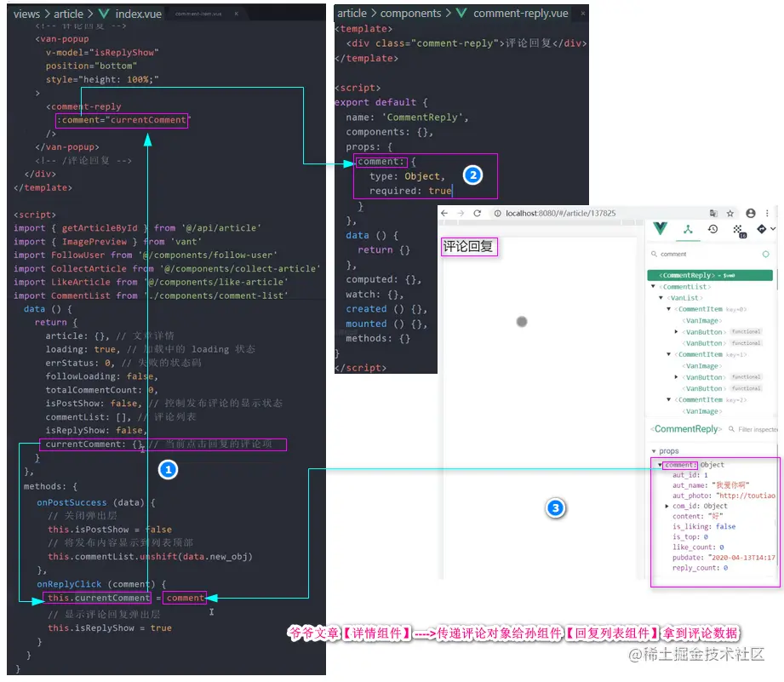Click the 'required: true' code line
Screen dimensions: 784x682
tap(410, 191)
